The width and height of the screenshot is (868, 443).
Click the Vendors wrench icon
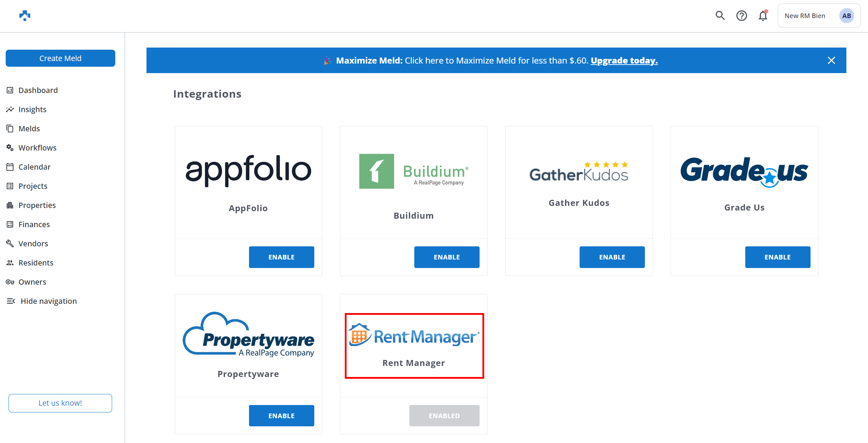[10, 244]
